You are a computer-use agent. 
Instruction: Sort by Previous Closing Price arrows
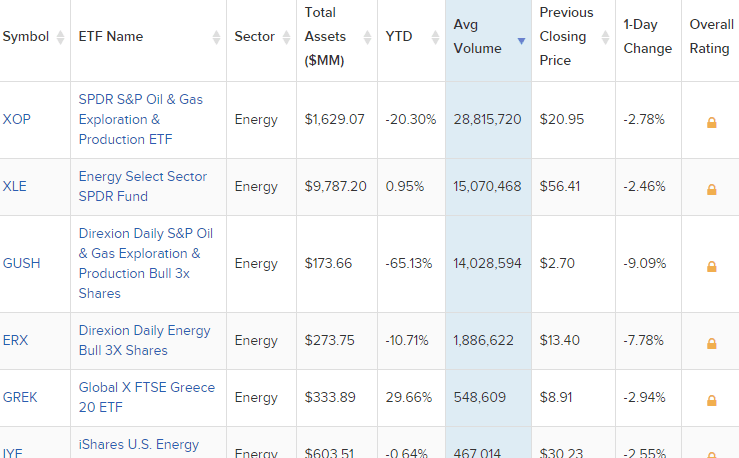click(x=606, y=37)
